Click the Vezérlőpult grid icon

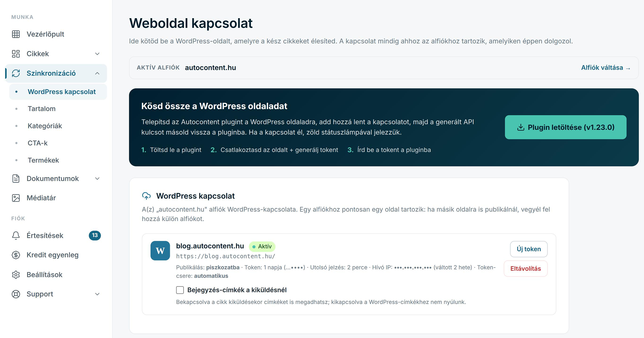tap(16, 34)
